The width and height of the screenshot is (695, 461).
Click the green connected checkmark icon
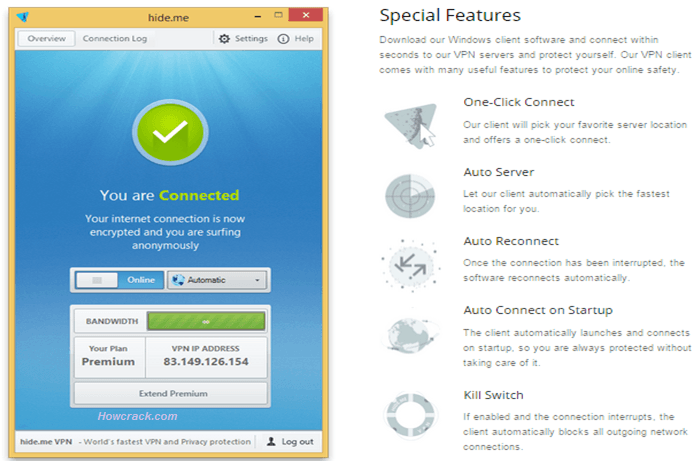coord(170,132)
